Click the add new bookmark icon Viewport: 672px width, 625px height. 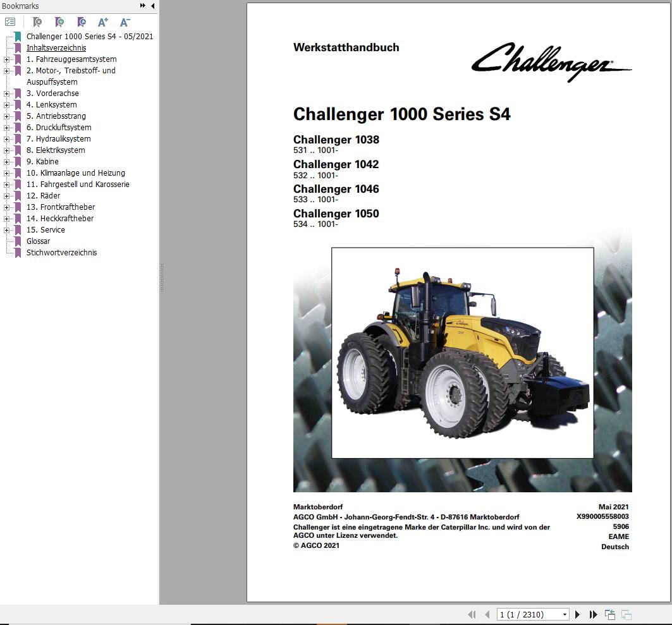pos(59,22)
